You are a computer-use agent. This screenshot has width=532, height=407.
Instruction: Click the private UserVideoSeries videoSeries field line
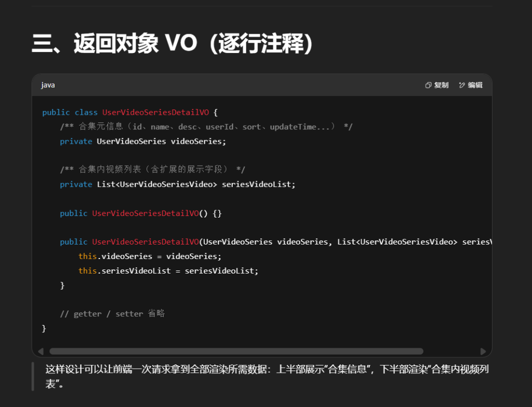[143, 141]
